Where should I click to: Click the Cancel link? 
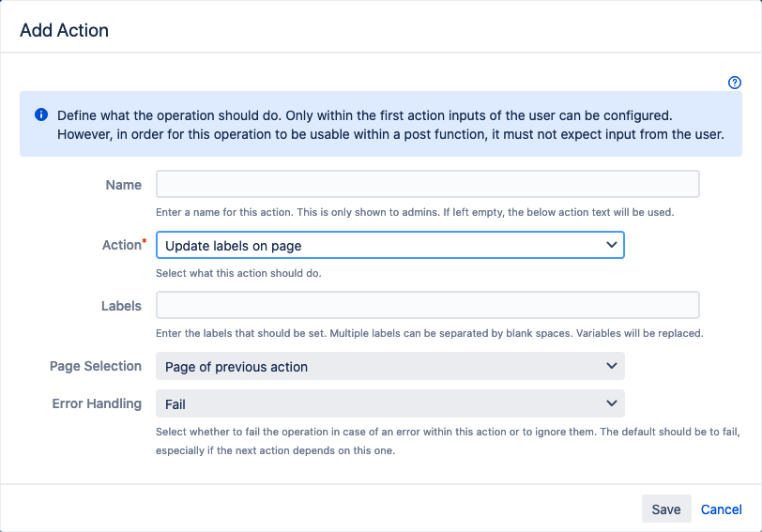[x=721, y=509]
